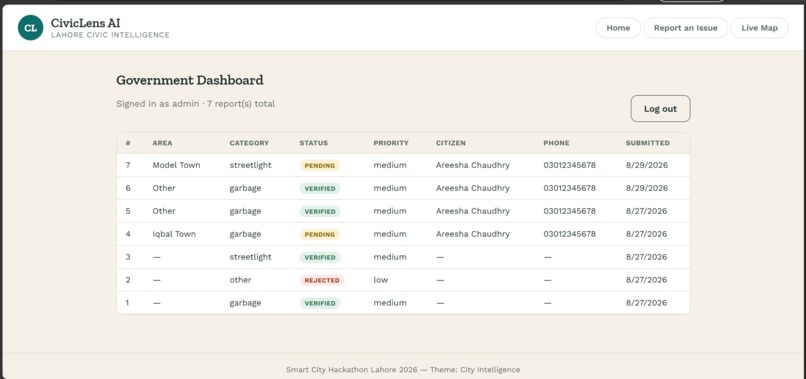
Task: Click the 'other' category in report 2
Action: (240, 280)
